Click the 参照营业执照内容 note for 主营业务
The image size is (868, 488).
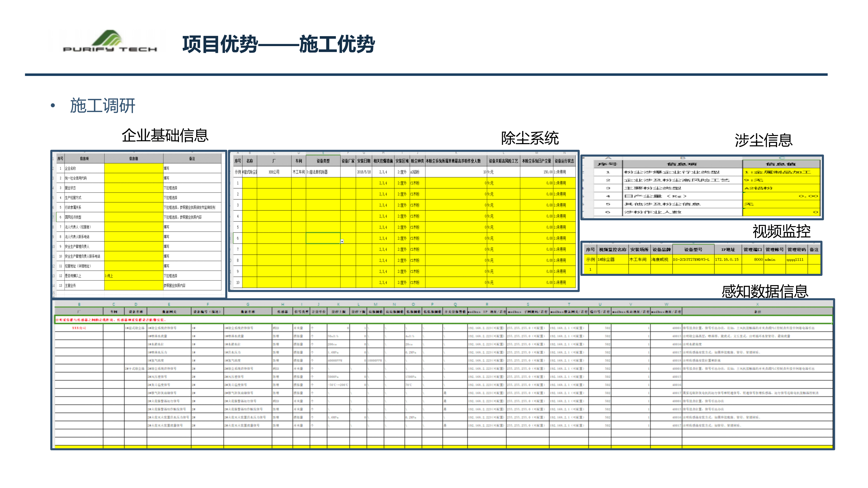175,286
